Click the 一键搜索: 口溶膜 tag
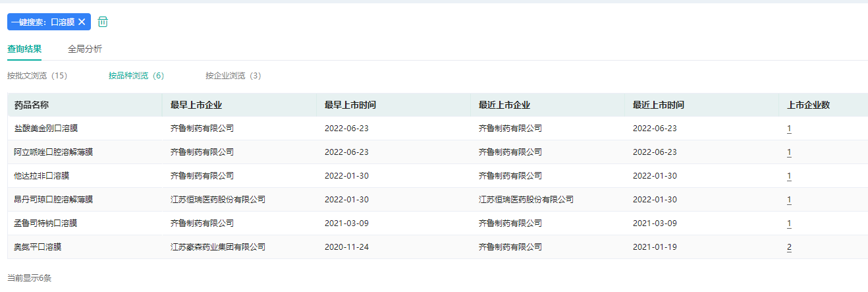Image resolution: width=868 pixels, height=292 pixels. coord(43,22)
